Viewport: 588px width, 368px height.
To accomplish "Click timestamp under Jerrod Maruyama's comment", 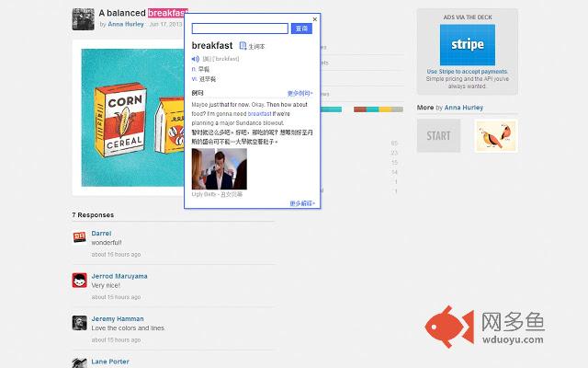I will click(x=116, y=297).
